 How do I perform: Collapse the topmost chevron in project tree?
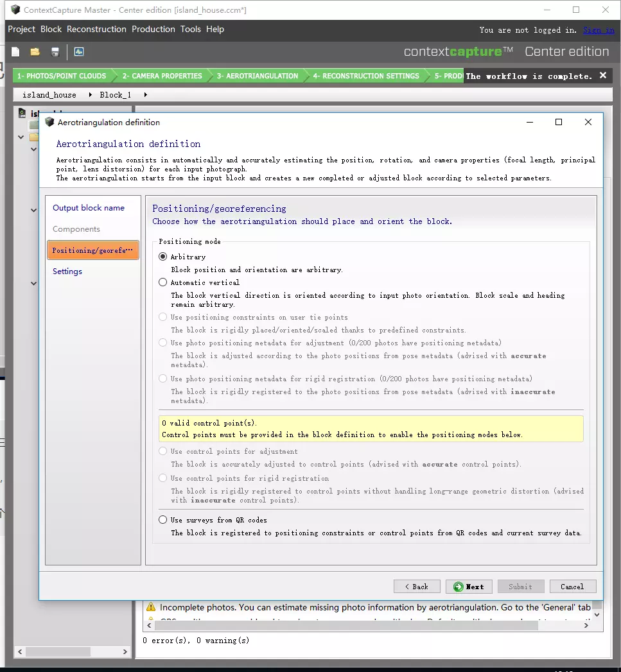[x=21, y=137]
